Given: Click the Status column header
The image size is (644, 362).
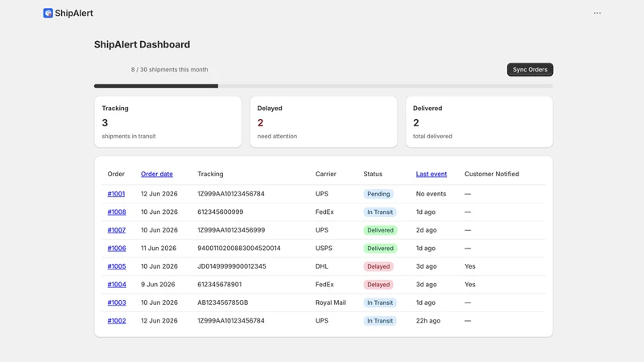Looking at the screenshot, I should click(373, 174).
